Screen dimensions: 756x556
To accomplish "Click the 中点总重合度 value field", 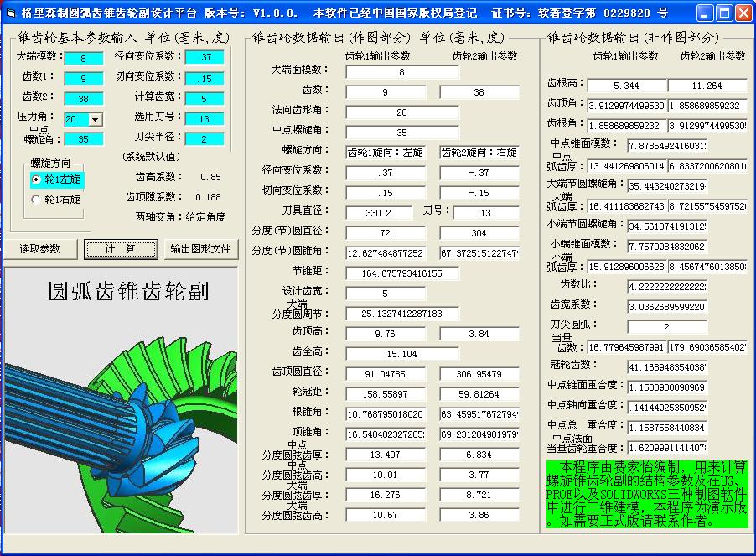I will pos(667,428).
